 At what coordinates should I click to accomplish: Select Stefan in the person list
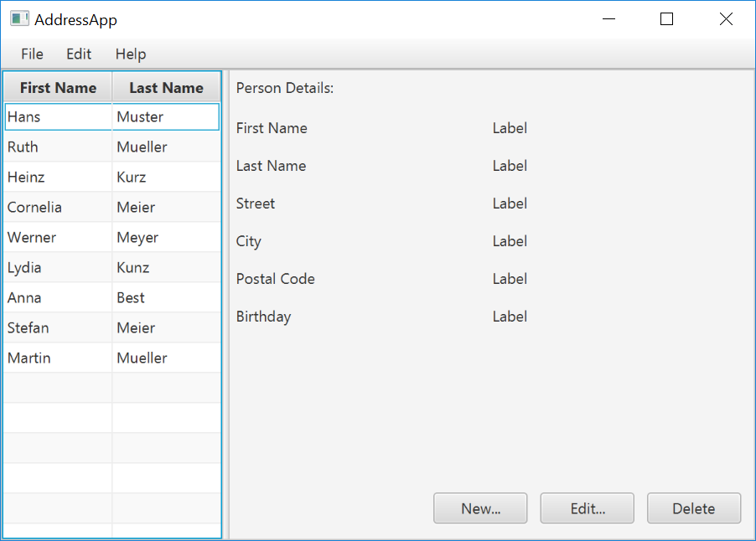tap(28, 328)
